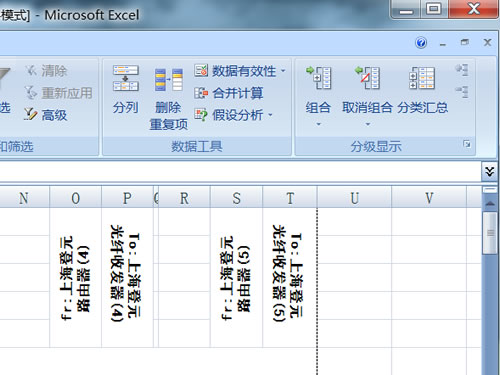
Task: Close the workbook with the ribbon X
Action: 487,42
